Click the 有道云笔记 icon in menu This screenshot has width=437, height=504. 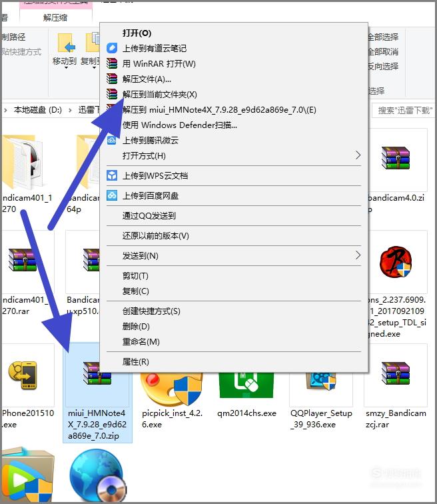pos(112,48)
